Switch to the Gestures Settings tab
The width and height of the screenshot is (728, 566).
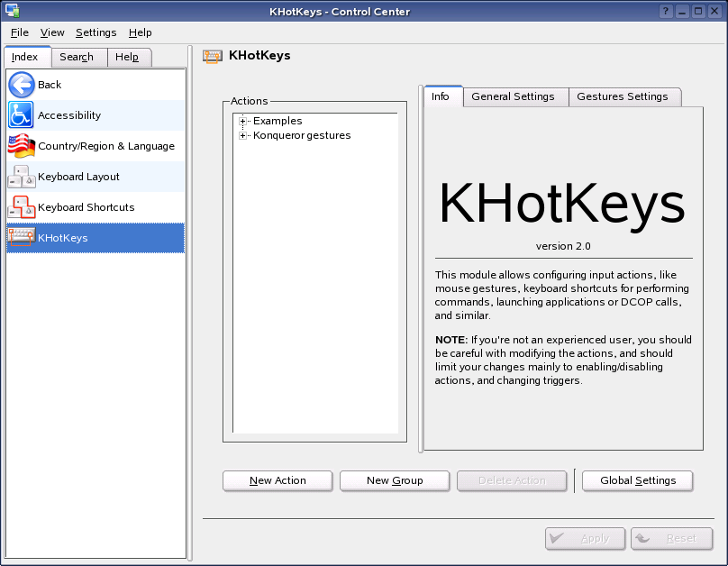623,96
